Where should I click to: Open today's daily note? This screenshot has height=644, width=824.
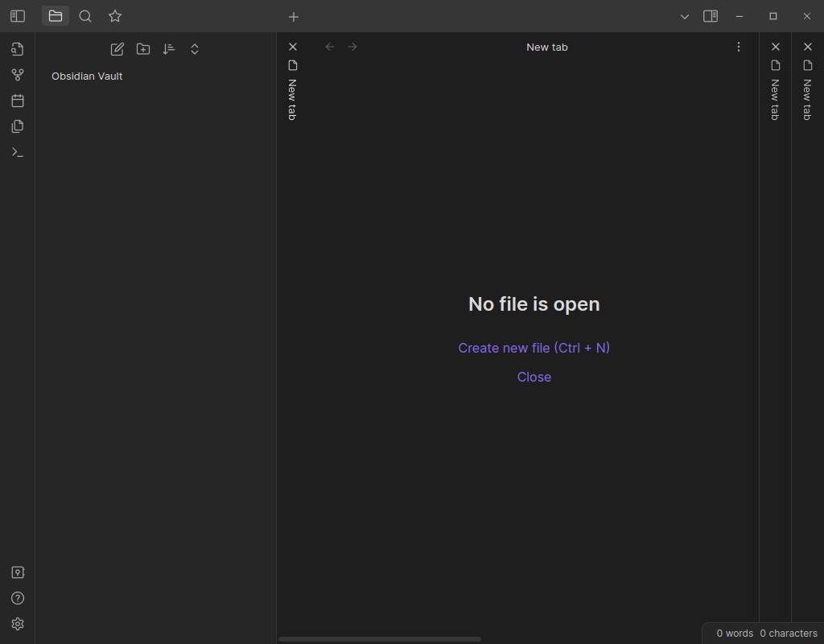(x=18, y=100)
